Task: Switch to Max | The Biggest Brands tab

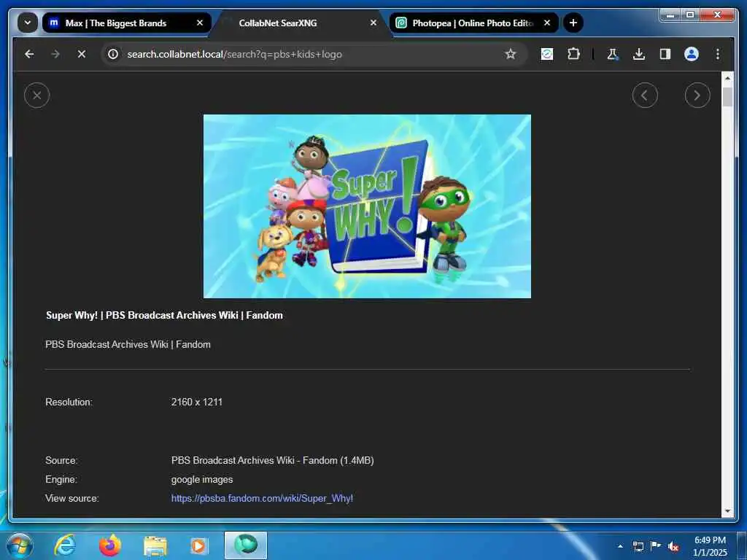Action: 126,23
